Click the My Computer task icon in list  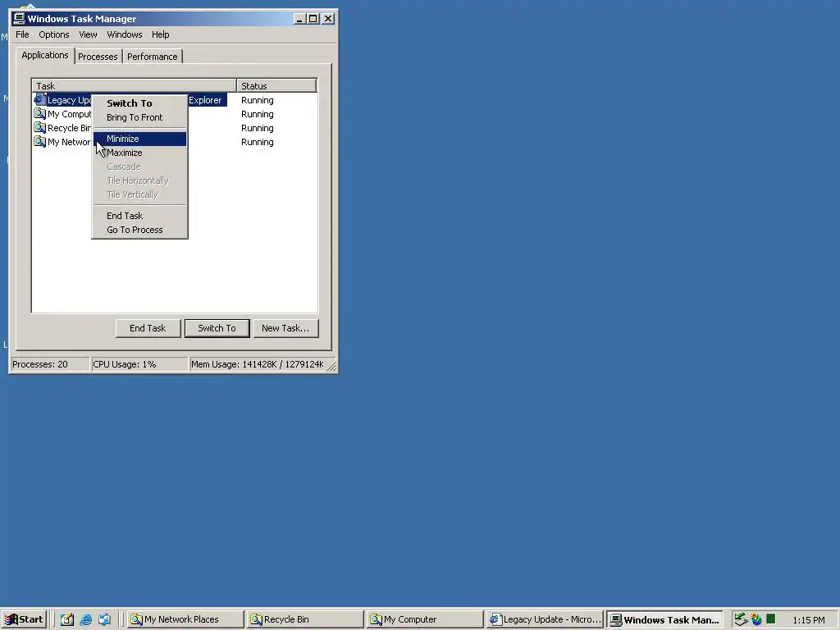tap(40, 113)
